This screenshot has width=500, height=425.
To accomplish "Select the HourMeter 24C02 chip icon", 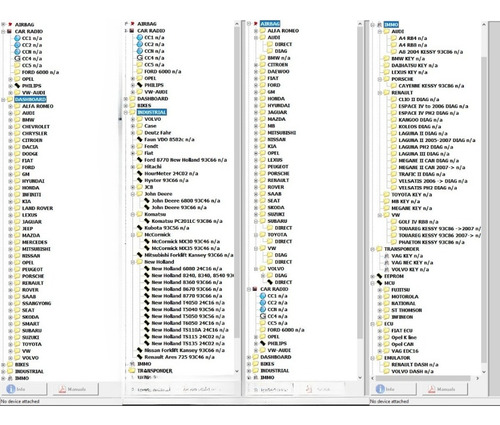I will (140, 173).
